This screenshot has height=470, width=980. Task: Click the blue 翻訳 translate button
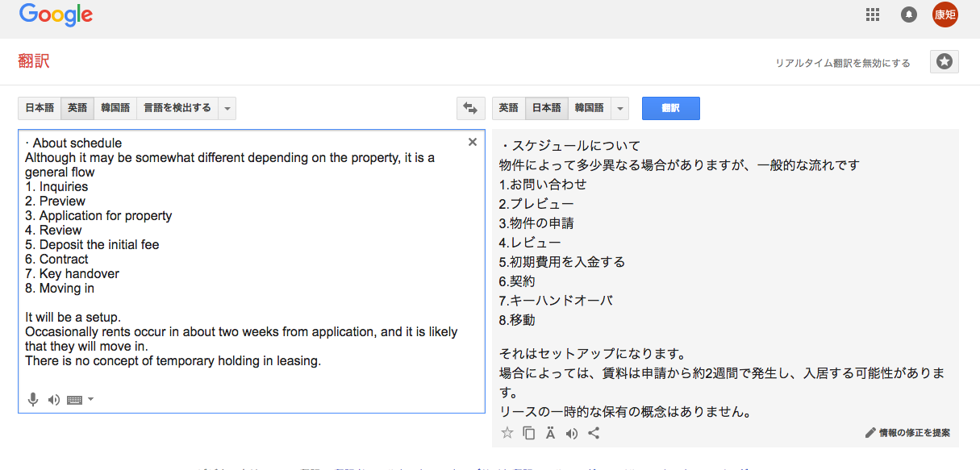[671, 108]
